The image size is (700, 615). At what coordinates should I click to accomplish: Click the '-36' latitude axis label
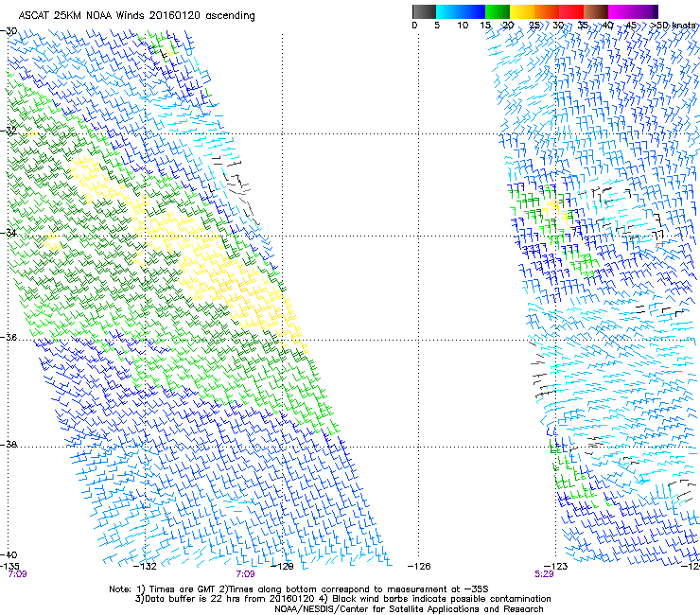(9, 337)
